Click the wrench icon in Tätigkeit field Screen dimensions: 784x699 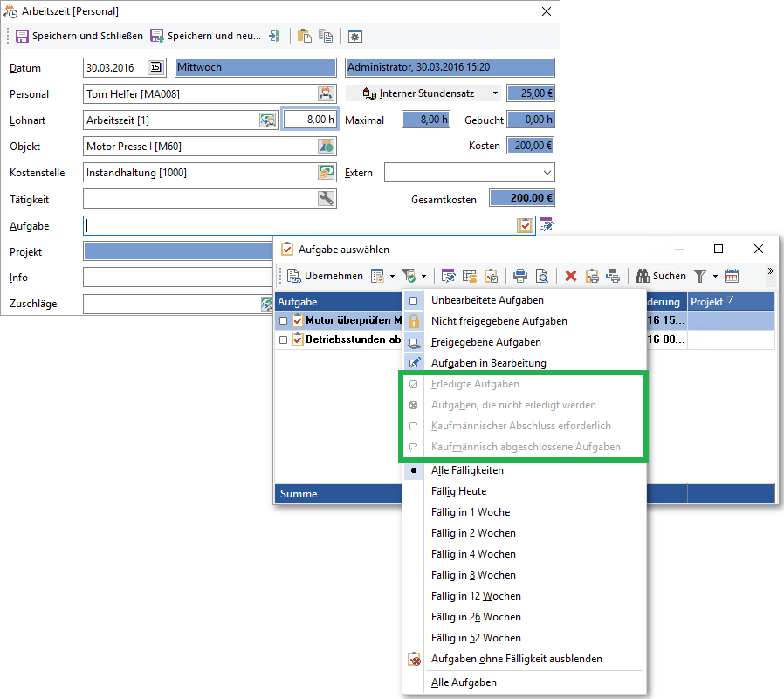click(x=326, y=198)
